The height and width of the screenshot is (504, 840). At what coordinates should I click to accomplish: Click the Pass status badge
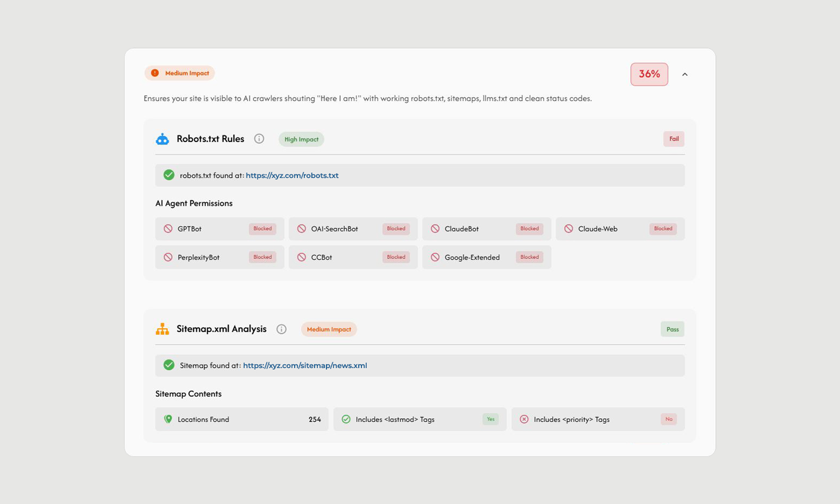pyautogui.click(x=672, y=329)
